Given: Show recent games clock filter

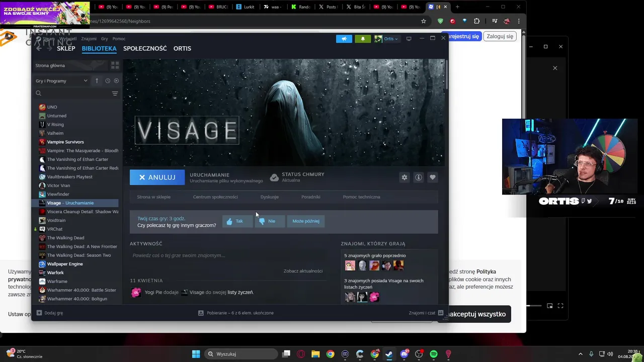Looking at the screenshot, I should (x=108, y=80).
